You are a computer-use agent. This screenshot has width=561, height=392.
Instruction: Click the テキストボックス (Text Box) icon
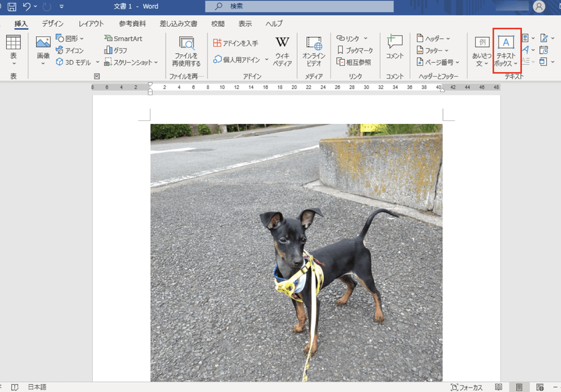tap(506, 50)
